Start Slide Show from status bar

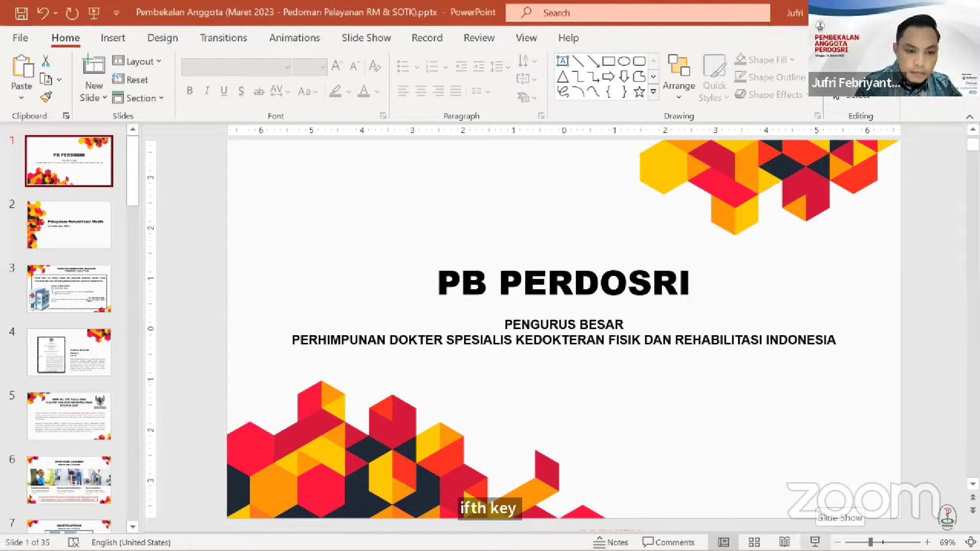pyautogui.click(x=815, y=542)
